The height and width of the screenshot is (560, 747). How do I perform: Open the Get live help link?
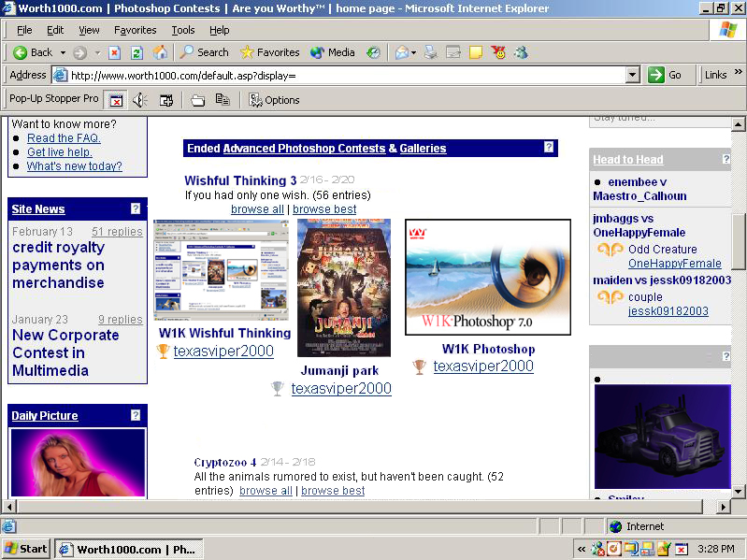click(x=59, y=151)
